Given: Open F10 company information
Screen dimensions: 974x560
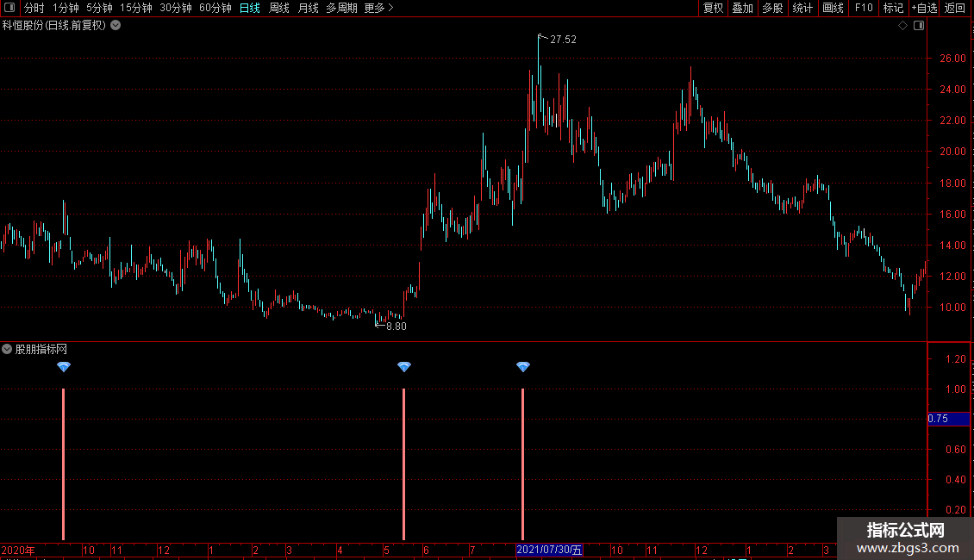Looking at the screenshot, I should coord(864,8).
